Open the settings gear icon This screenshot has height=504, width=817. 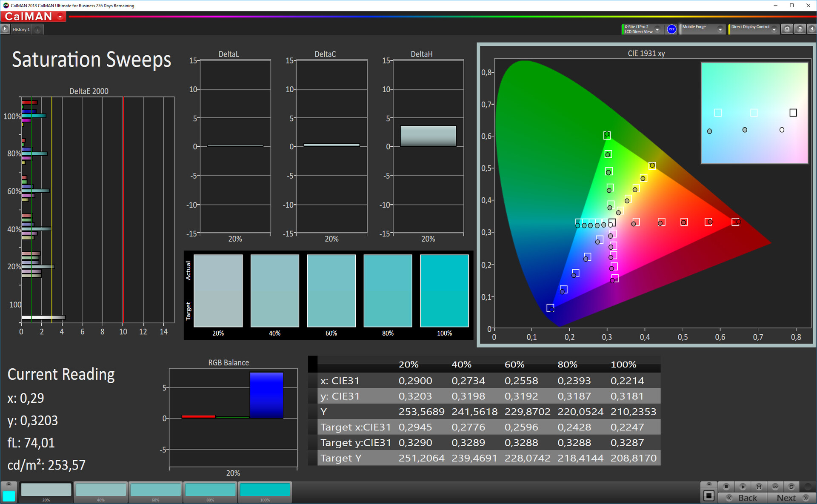(787, 29)
